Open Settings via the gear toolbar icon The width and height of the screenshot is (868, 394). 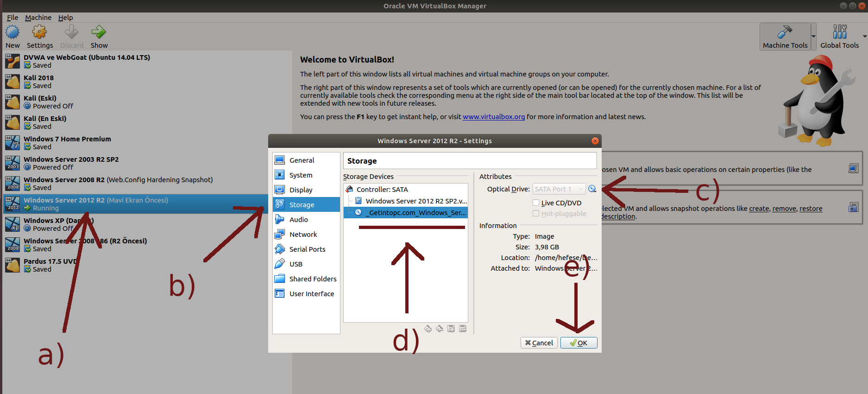[39, 32]
